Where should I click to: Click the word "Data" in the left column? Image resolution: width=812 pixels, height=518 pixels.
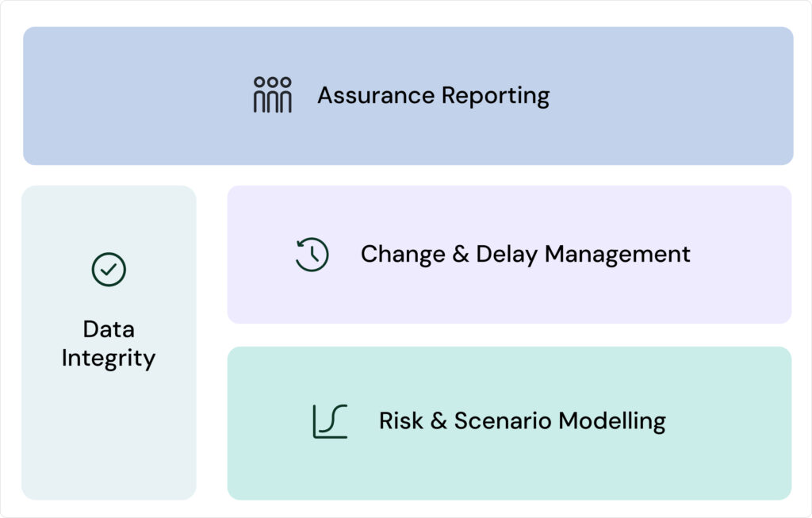(x=109, y=329)
